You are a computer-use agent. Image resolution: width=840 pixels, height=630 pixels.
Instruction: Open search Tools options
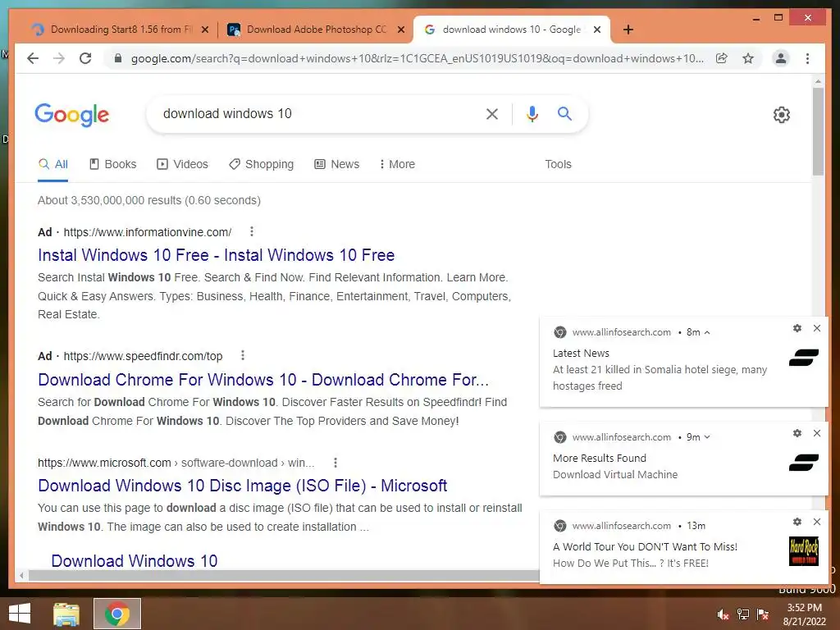point(558,164)
